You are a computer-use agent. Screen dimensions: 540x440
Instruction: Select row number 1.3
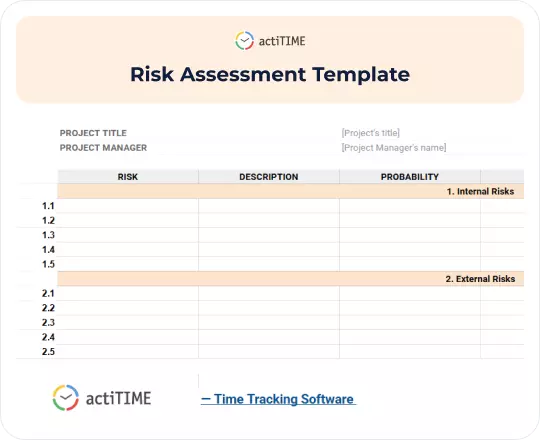48,235
